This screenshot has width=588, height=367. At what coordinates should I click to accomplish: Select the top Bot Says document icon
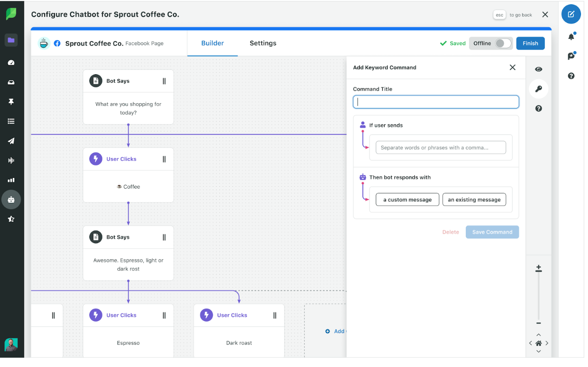click(96, 81)
